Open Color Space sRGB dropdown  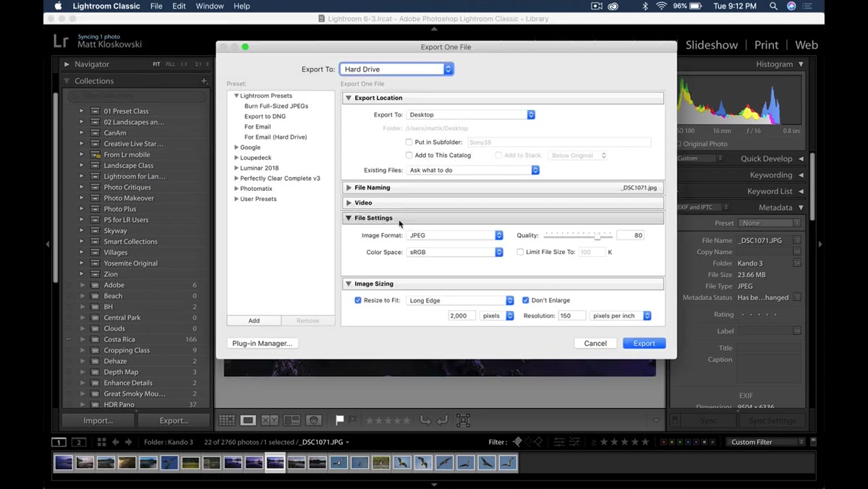(x=455, y=252)
